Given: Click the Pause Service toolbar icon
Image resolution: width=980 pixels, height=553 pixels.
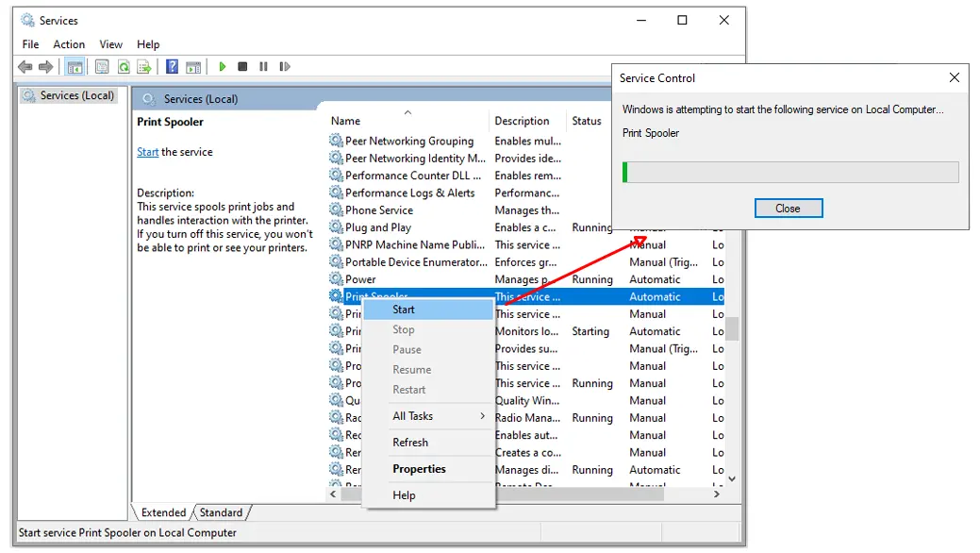Looking at the screenshot, I should (263, 67).
